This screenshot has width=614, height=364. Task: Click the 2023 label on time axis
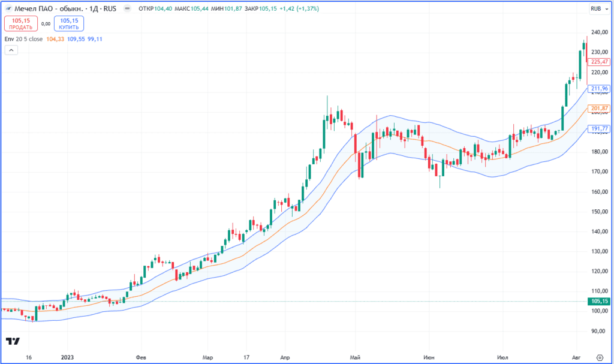point(67,357)
